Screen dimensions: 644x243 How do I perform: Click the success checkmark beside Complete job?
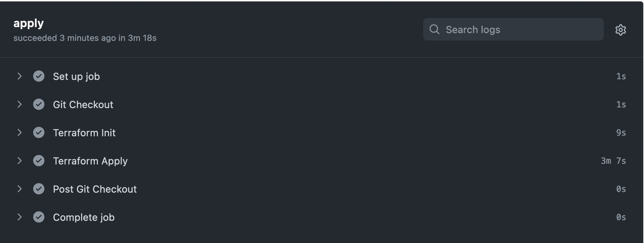pos(39,217)
